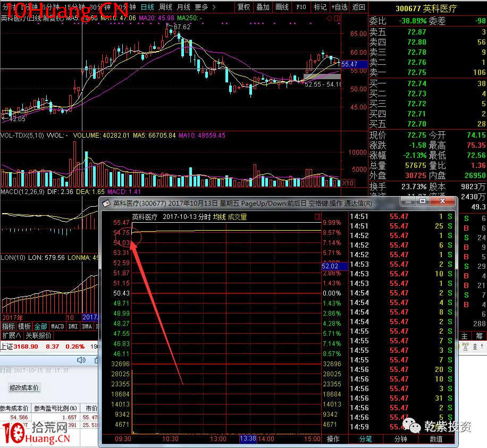Expand the 扩展 panel expander

click(x=12, y=335)
